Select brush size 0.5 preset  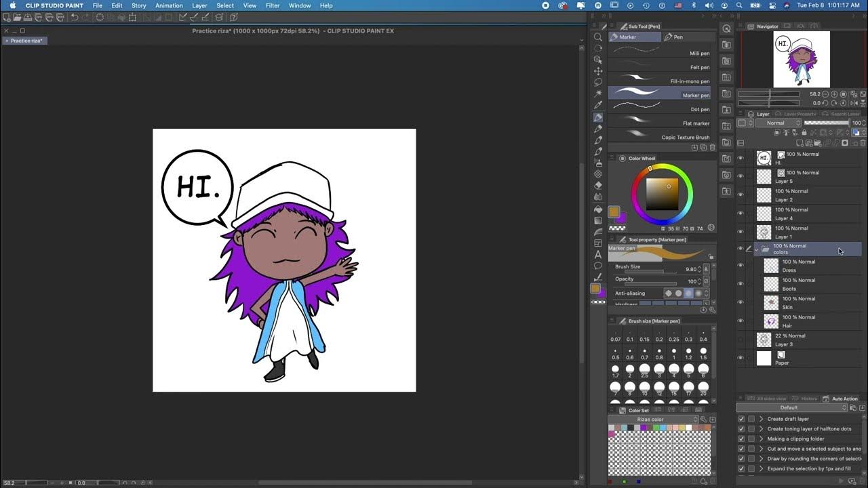(x=615, y=354)
